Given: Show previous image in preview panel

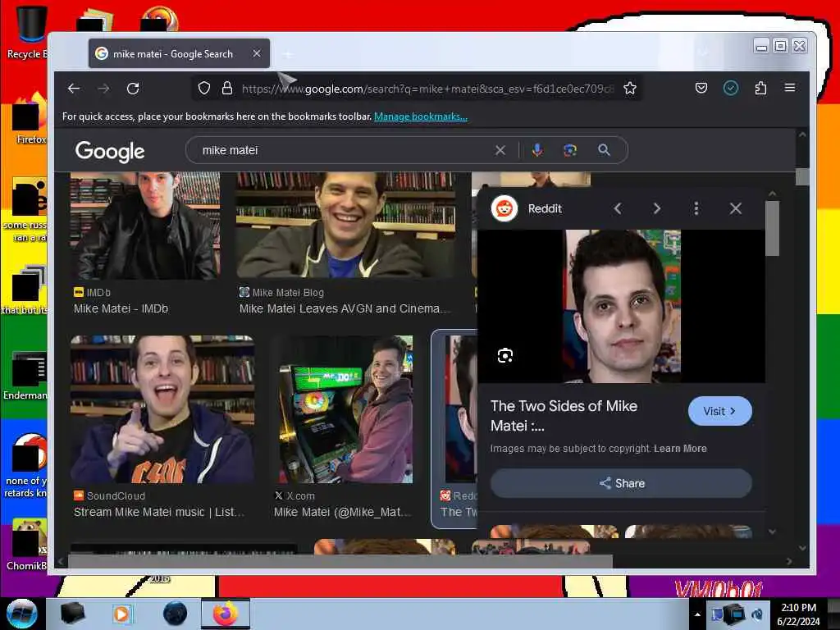Looking at the screenshot, I should (618, 208).
